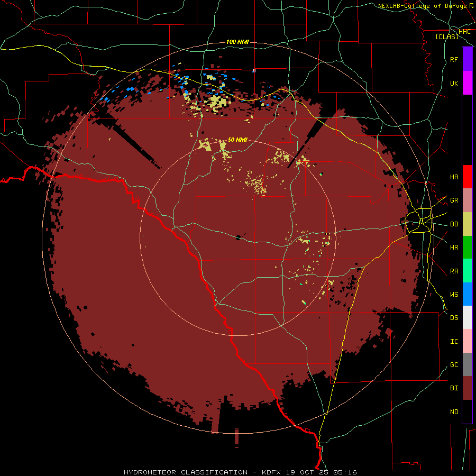This screenshot has height=476, width=476.
Task: Click the bright green RA legend swatch
Action: [467, 271]
